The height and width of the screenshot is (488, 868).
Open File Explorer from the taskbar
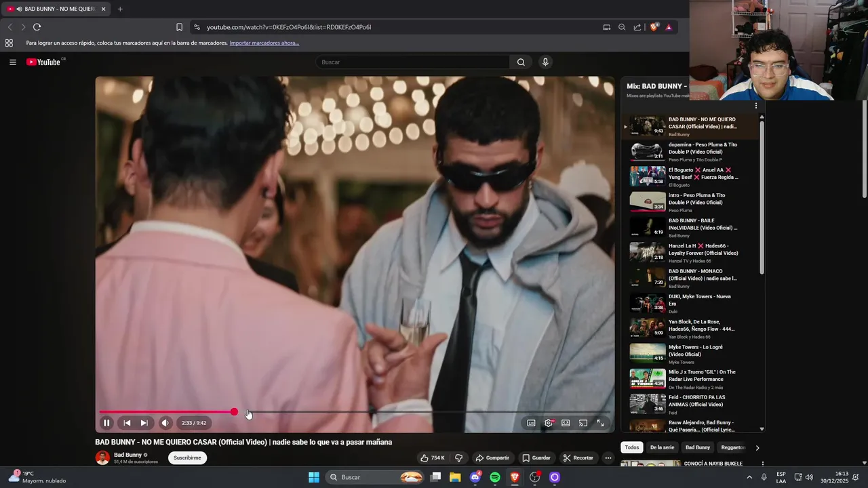pyautogui.click(x=455, y=477)
